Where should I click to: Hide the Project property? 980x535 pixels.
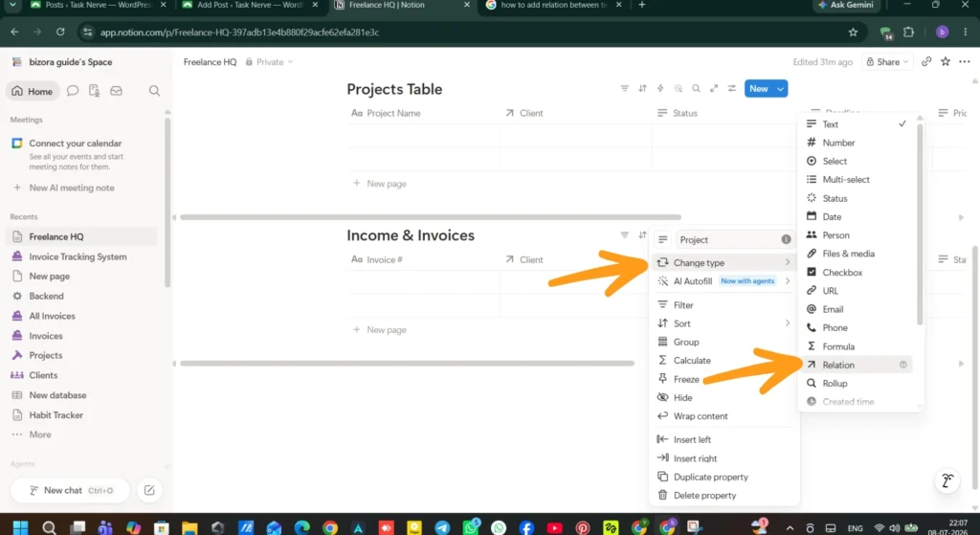pos(724,397)
